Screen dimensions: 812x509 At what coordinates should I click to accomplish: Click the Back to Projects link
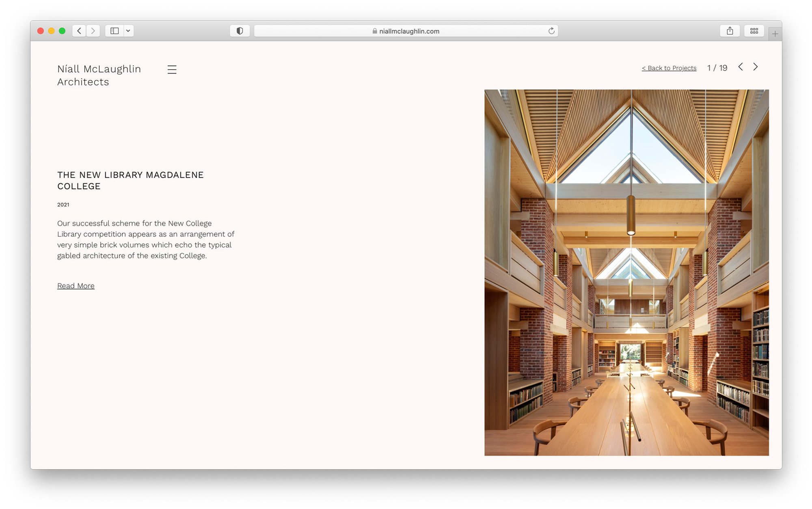(669, 68)
